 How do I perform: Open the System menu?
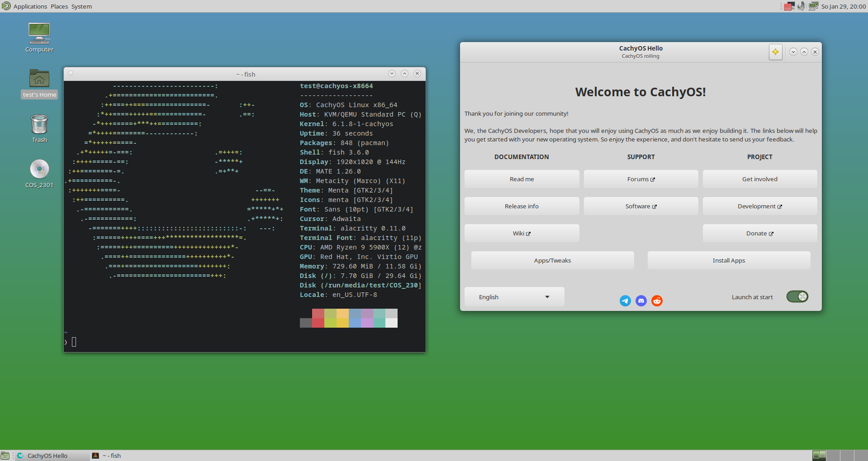pyautogui.click(x=81, y=6)
